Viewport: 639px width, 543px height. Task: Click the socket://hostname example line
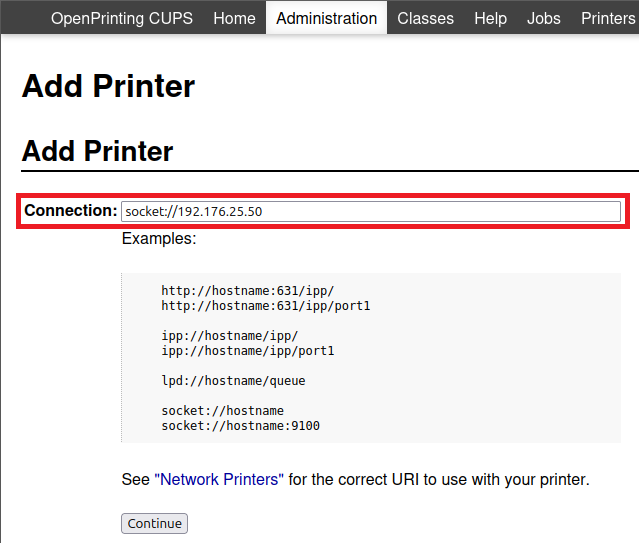pos(222,411)
